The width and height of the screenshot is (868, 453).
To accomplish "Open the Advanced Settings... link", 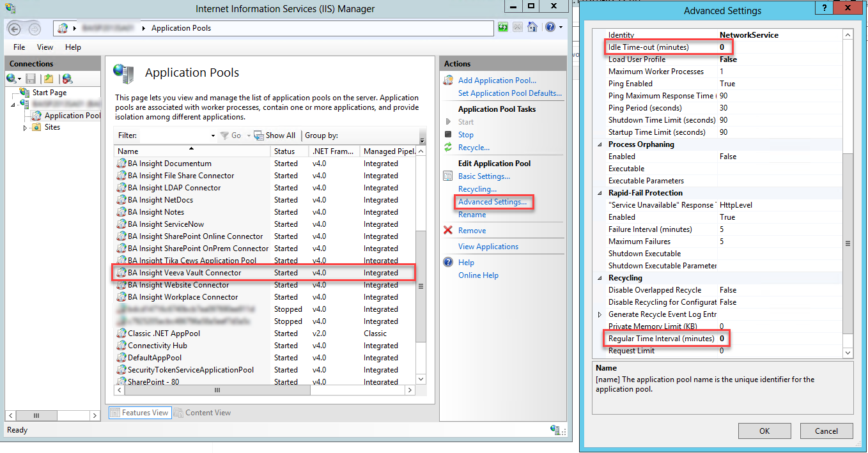I will [x=492, y=202].
